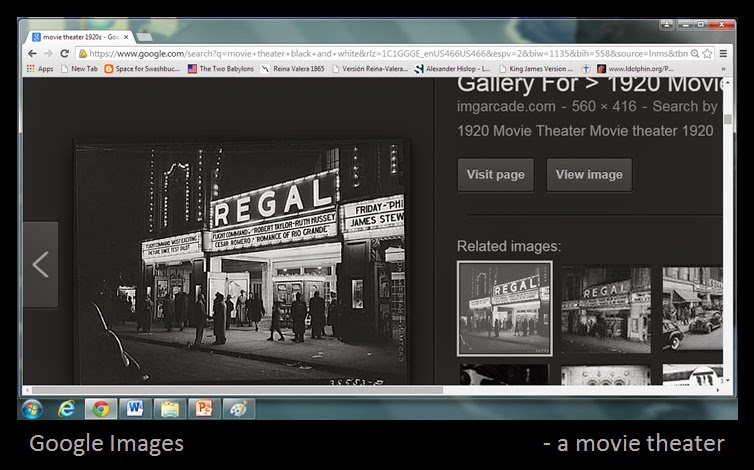
Task: Open King James Version bookmark
Action: [x=536, y=69]
